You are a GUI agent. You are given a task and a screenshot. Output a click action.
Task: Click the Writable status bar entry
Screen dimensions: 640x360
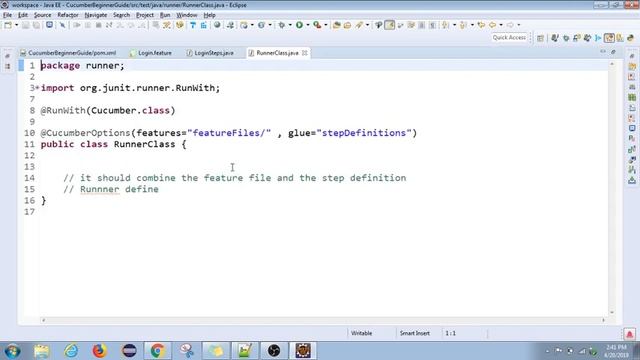361,333
